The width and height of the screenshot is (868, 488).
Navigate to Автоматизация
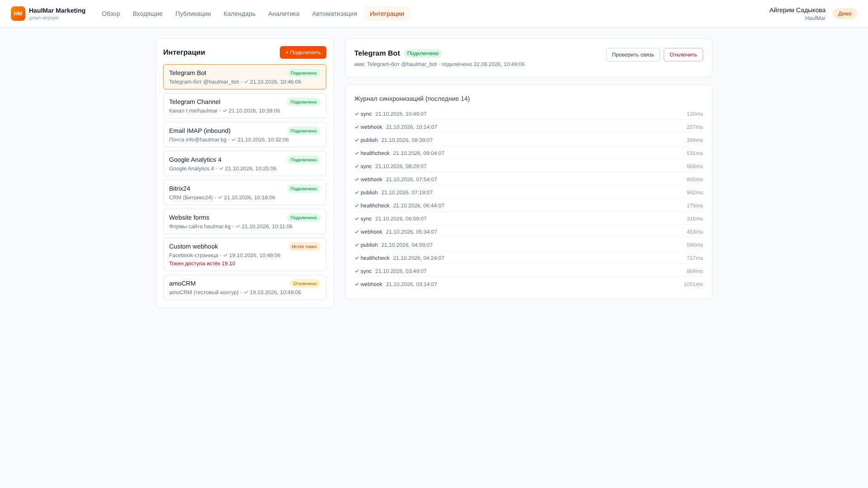click(x=335, y=14)
